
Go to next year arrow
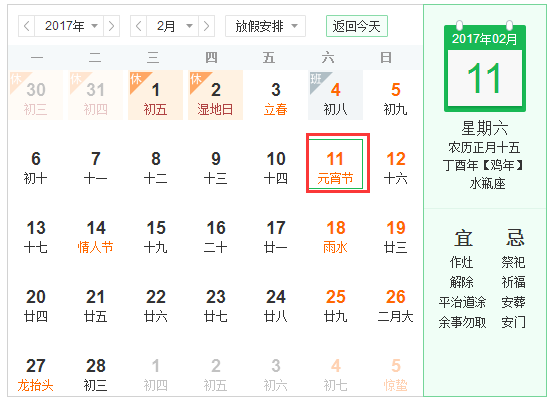click(111, 26)
